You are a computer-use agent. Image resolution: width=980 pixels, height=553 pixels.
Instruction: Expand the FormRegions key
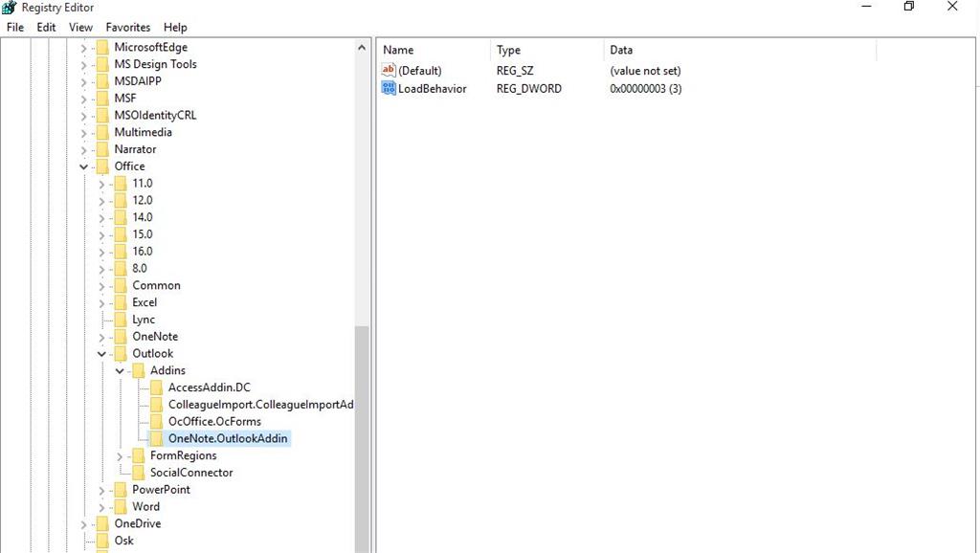tap(120, 456)
